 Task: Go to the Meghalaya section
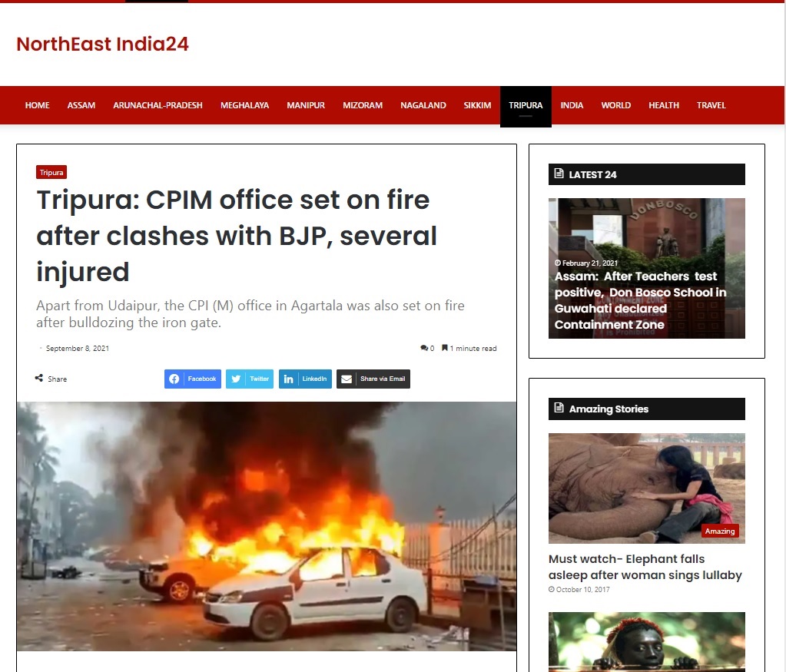(x=244, y=105)
